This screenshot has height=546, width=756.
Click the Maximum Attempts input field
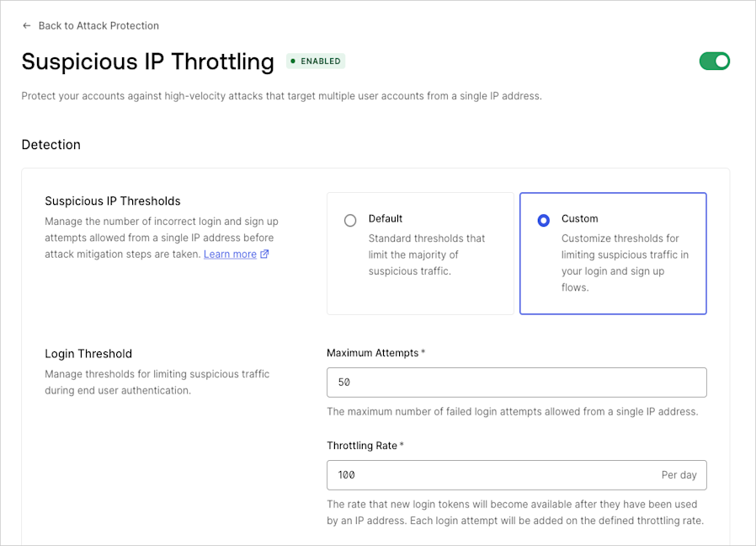(x=516, y=383)
